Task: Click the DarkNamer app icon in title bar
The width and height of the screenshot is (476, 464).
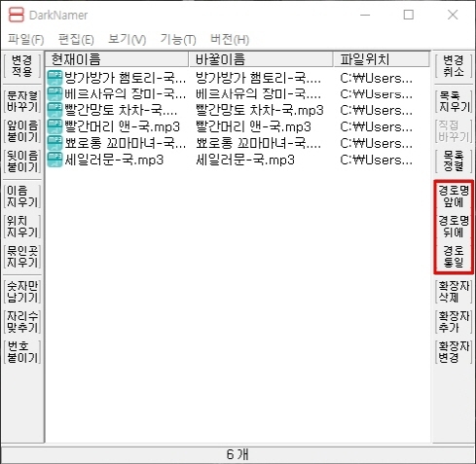Action: (x=16, y=15)
